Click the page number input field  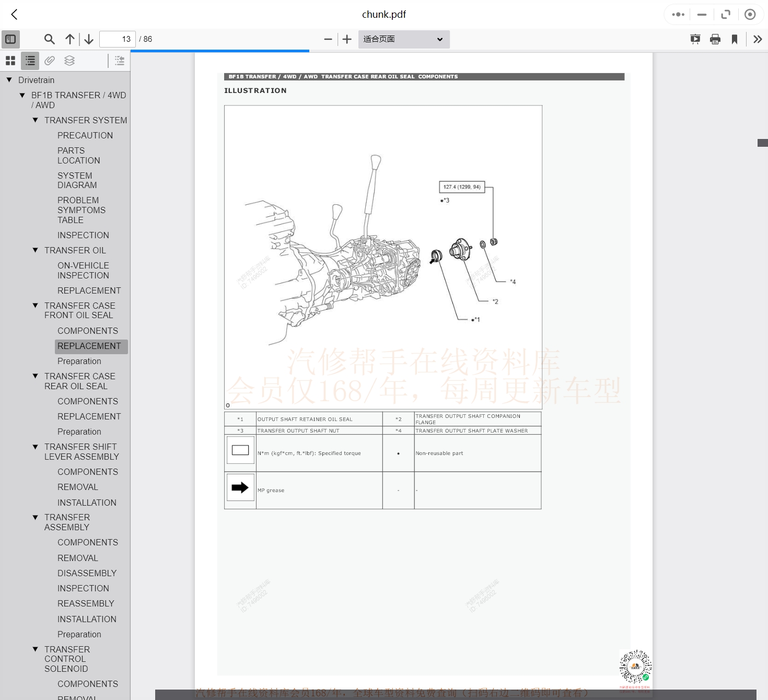pos(118,39)
